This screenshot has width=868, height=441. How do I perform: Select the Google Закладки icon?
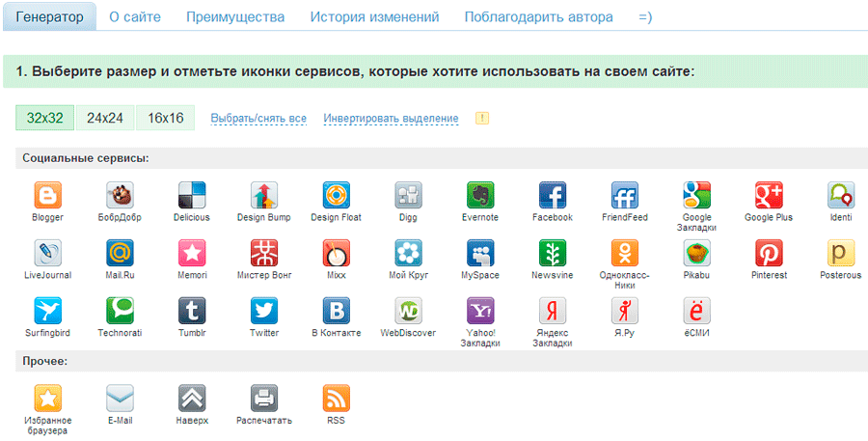(x=697, y=195)
